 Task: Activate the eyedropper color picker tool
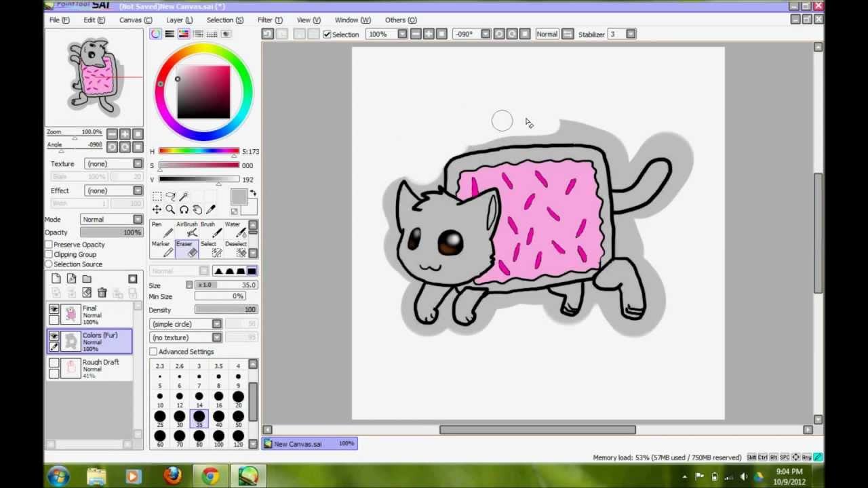point(211,210)
